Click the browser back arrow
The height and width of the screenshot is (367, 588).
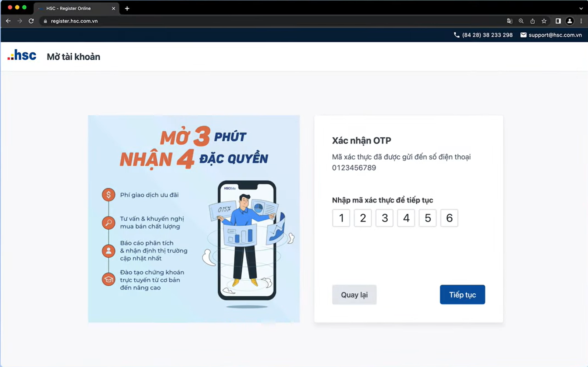[8, 21]
